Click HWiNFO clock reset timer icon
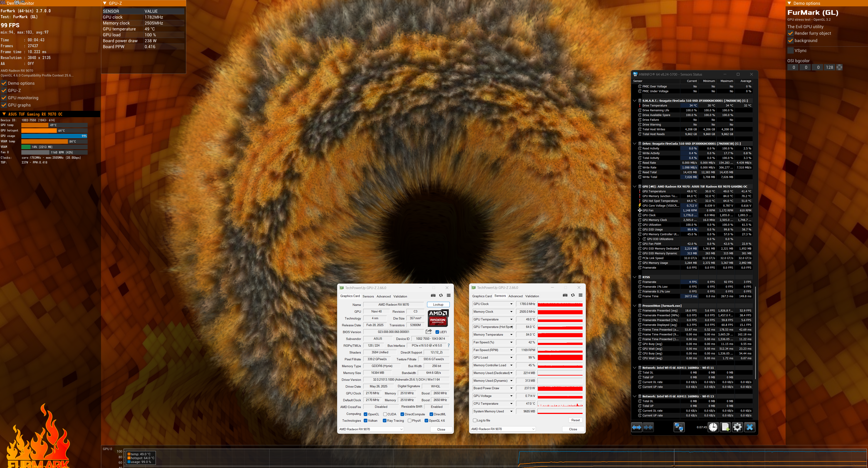This screenshot has height=468, width=868. (x=713, y=427)
